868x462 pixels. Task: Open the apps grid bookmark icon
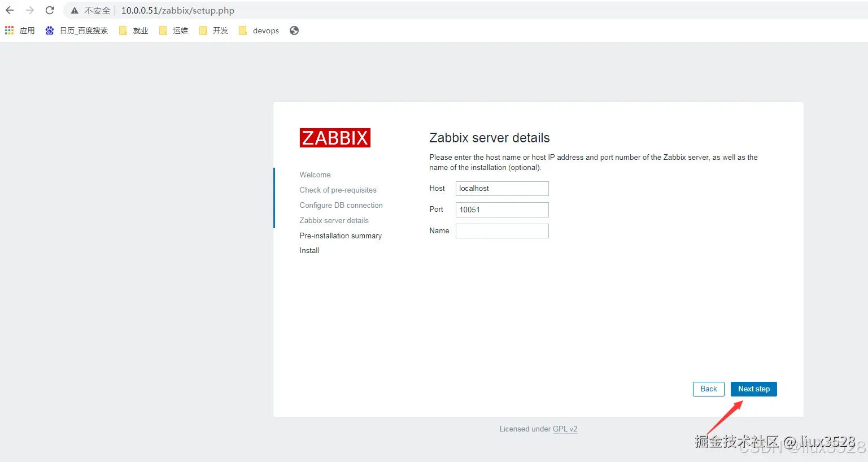(9, 30)
